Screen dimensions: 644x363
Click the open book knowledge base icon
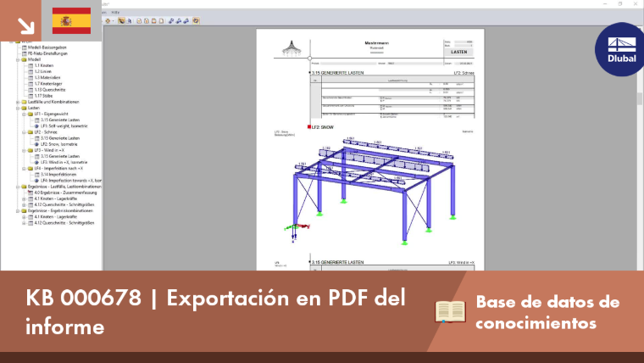tap(450, 311)
